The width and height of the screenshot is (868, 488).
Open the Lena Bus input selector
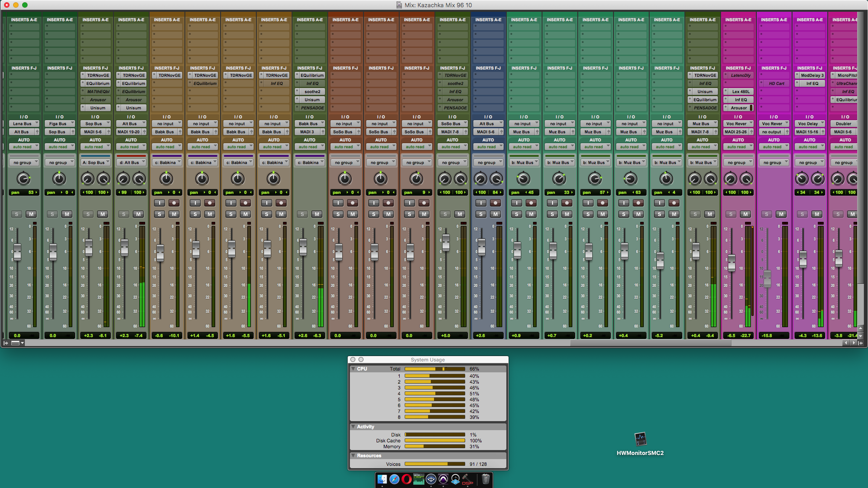[24, 124]
